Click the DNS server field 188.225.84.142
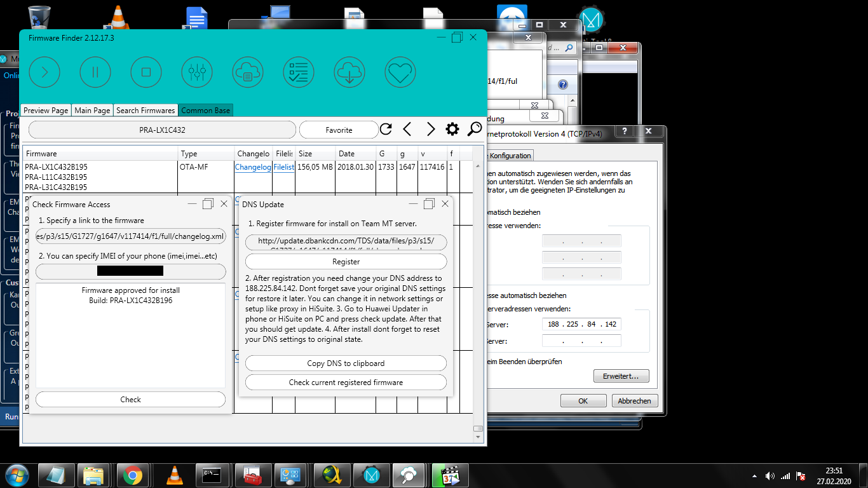The image size is (868, 488). 581,324
